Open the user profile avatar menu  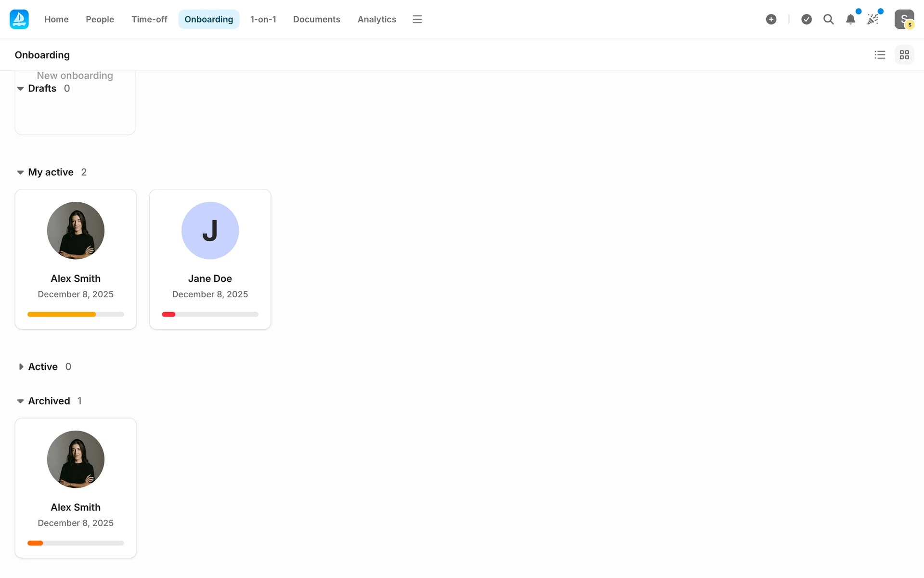tap(904, 19)
